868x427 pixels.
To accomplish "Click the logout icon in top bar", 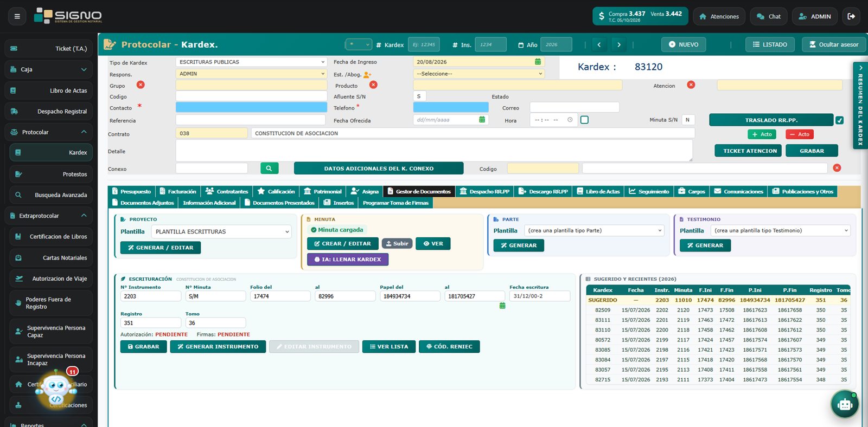I will tap(851, 16).
